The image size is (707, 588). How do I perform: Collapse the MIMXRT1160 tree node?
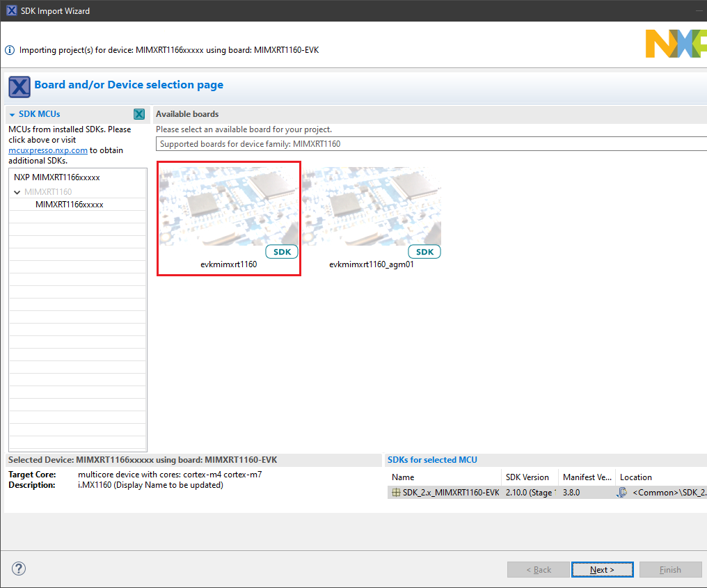(x=17, y=192)
